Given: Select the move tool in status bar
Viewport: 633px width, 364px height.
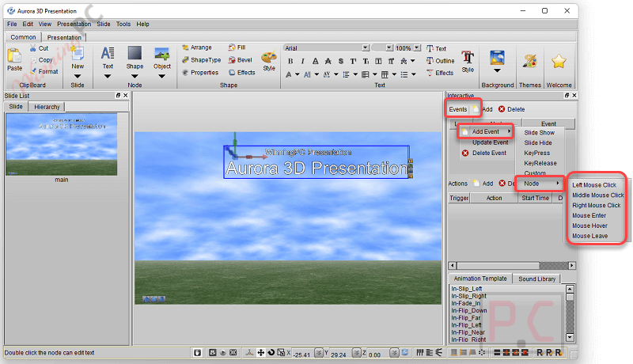Looking at the screenshot, I should (x=261, y=353).
